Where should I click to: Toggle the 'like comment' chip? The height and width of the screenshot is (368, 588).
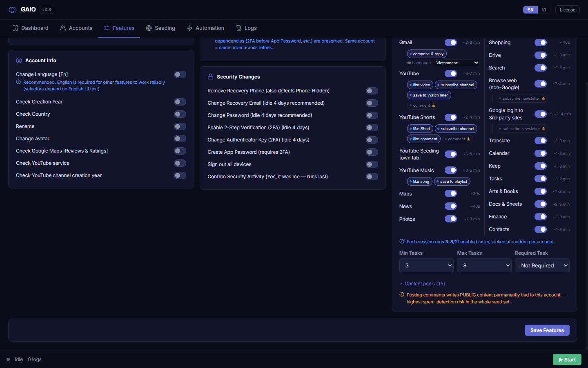pos(424,139)
